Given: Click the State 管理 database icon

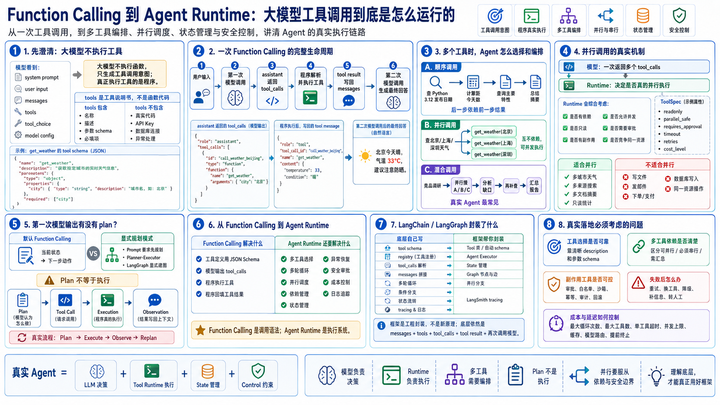Looking at the screenshot, I should pyautogui.click(x=208, y=371).
